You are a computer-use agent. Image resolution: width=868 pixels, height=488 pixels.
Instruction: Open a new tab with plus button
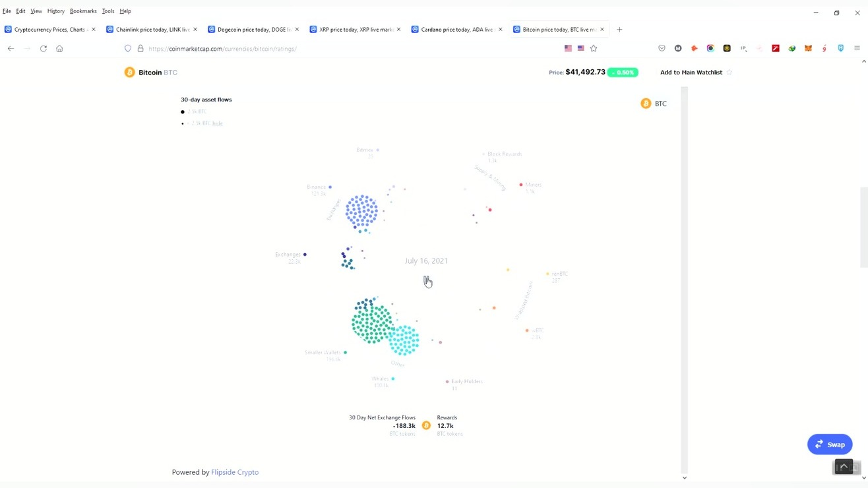[x=619, y=30]
